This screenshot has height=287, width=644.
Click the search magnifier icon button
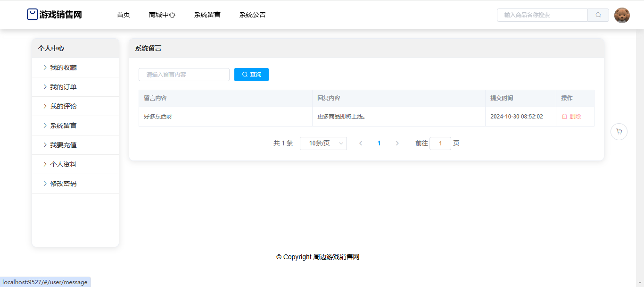598,15
